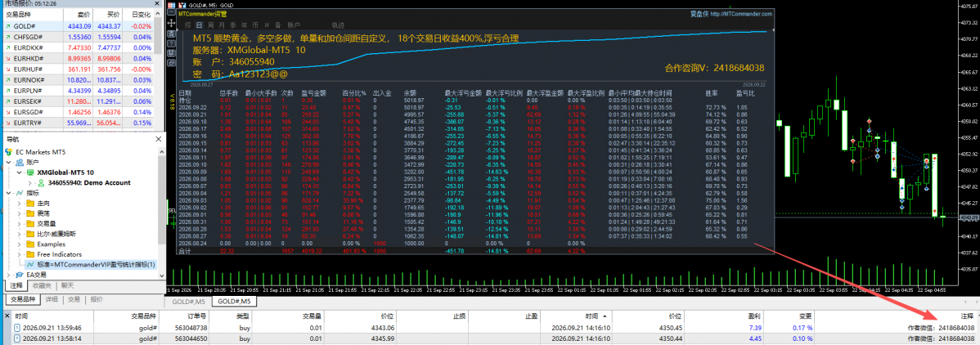This screenshot has height=345, width=980.
Task: Select the 月 period tab in MTCommander panel
Action: click(222, 25)
